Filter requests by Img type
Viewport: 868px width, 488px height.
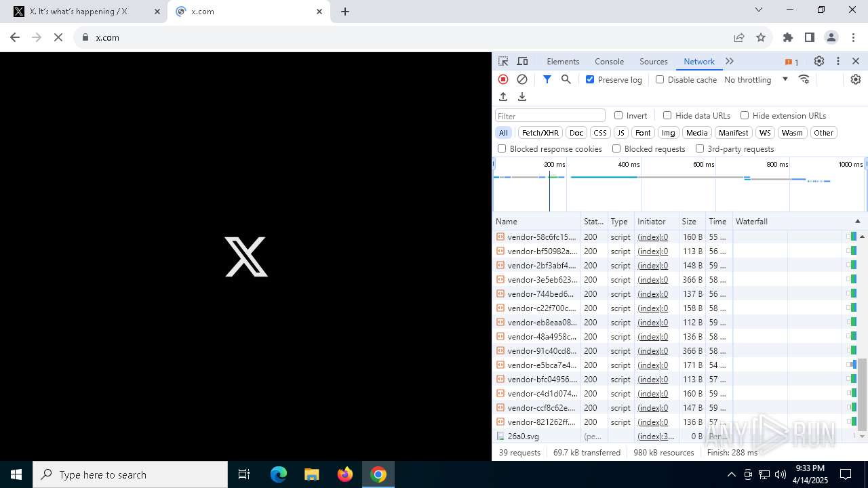(x=669, y=133)
